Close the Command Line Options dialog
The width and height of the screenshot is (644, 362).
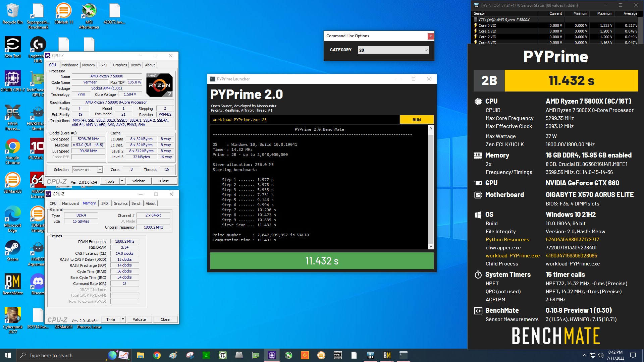(431, 36)
